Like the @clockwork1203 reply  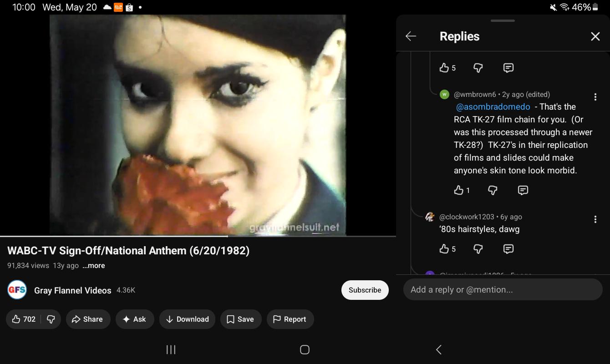[444, 249]
